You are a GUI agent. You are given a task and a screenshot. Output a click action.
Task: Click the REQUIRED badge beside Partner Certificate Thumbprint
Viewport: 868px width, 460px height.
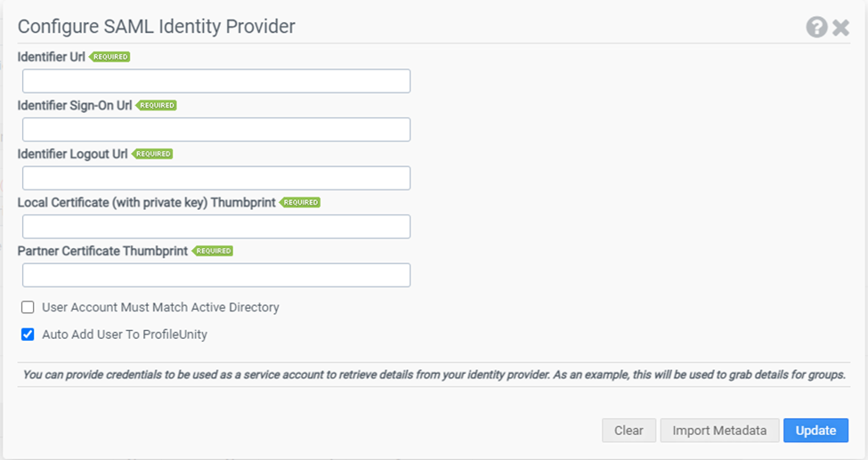213,251
